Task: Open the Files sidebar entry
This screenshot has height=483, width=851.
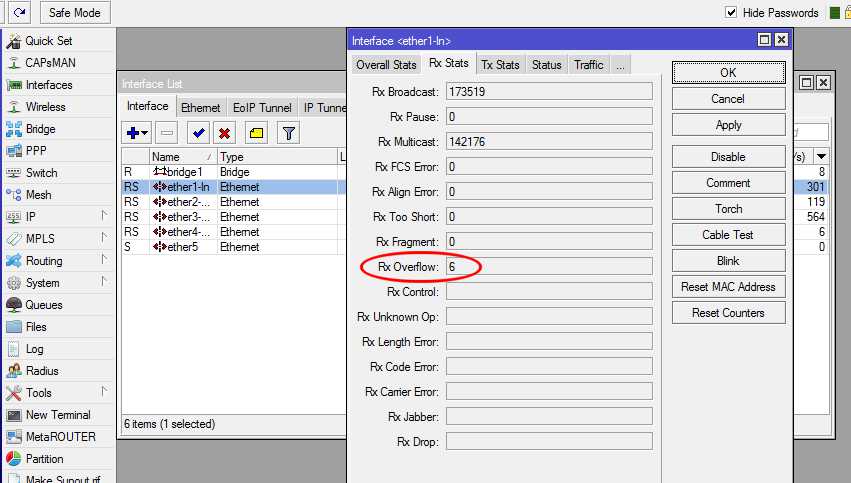Action: click(26, 327)
